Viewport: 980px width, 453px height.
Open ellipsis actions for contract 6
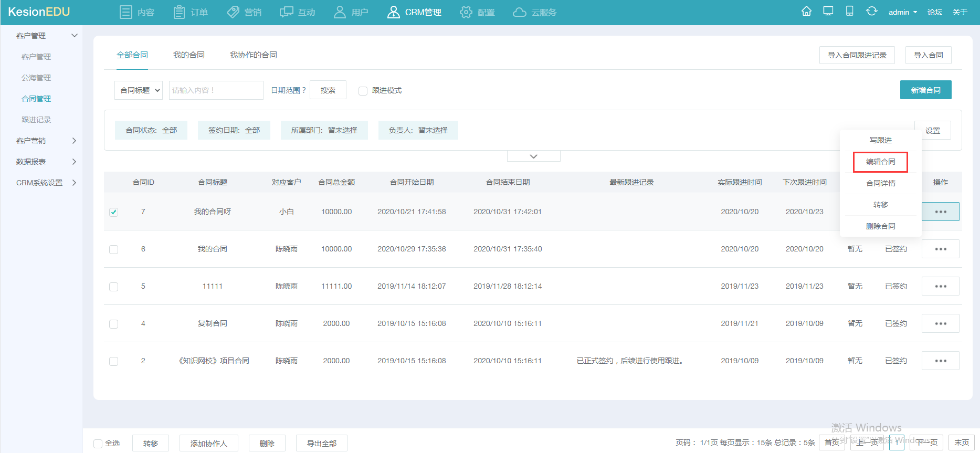[x=941, y=249]
